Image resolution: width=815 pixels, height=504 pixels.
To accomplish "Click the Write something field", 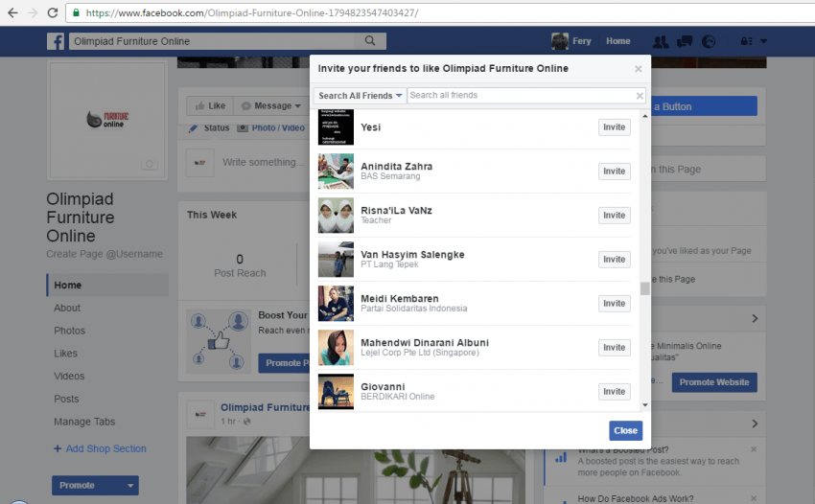I will 263,162.
